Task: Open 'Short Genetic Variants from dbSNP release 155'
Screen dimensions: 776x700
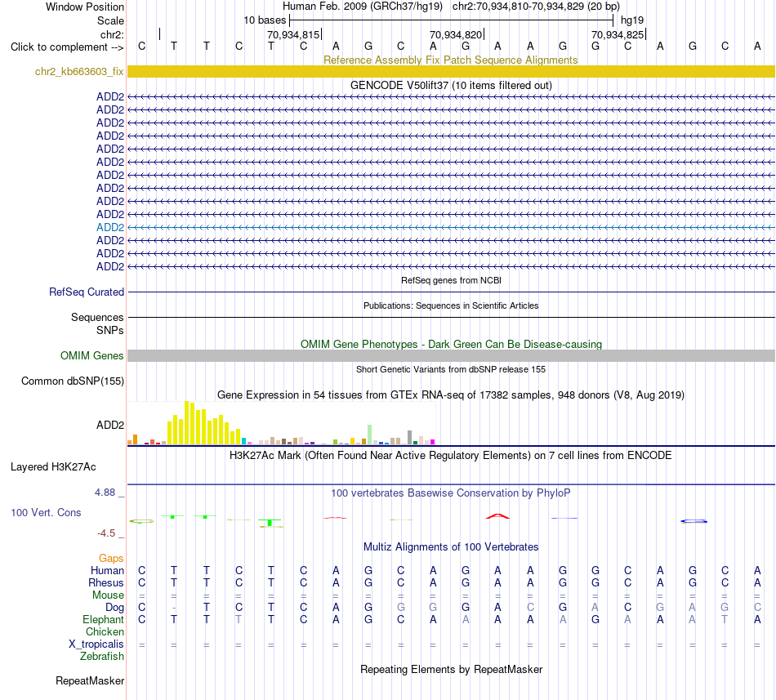Action: coord(451,369)
